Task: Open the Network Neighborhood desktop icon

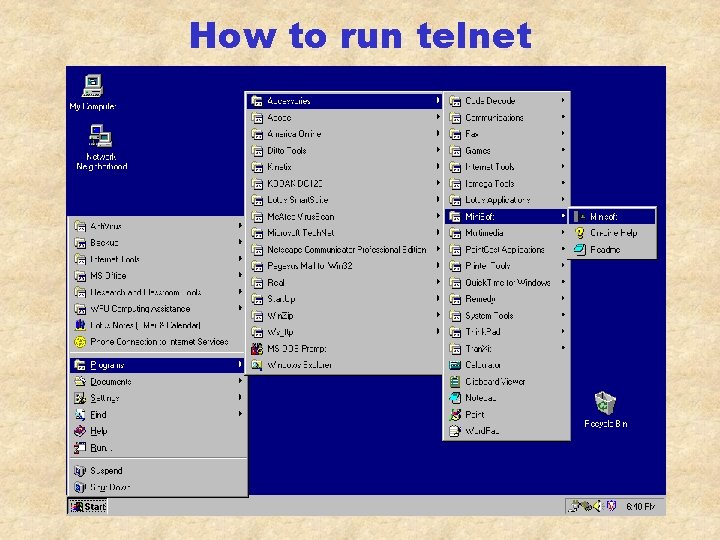Action: tap(101, 147)
